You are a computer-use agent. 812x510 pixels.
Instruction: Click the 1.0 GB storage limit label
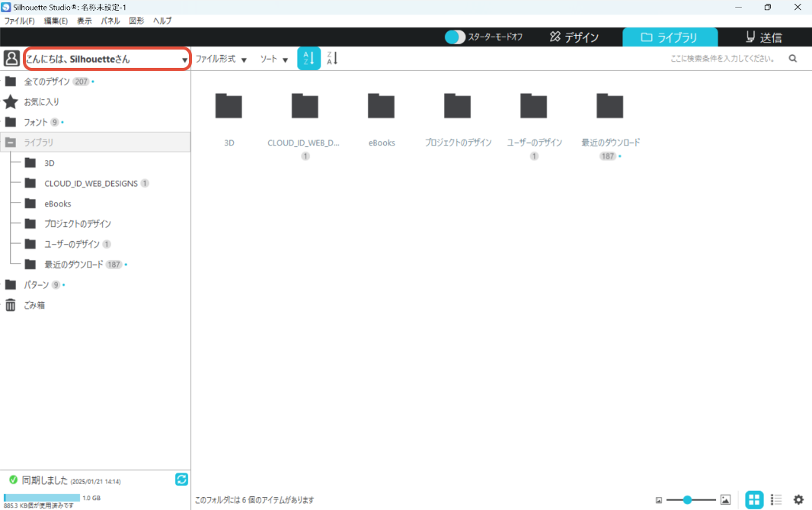[x=91, y=498]
